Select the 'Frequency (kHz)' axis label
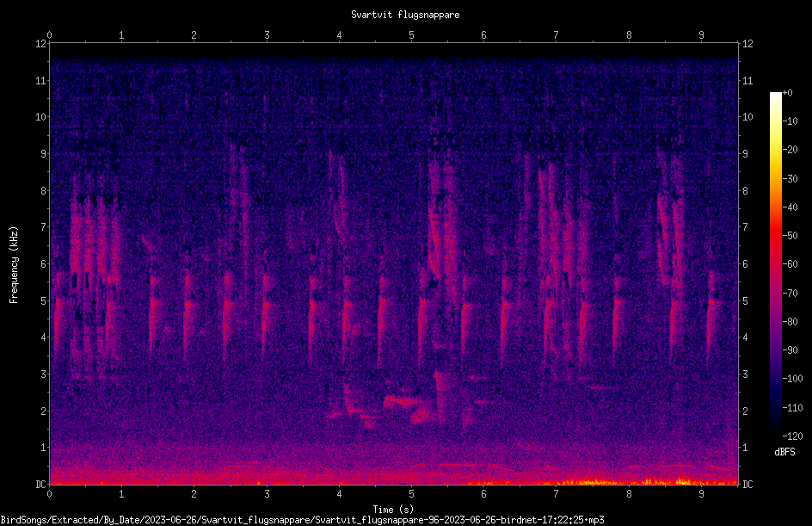Screen dimensions: 812x526 tap(14, 264)
